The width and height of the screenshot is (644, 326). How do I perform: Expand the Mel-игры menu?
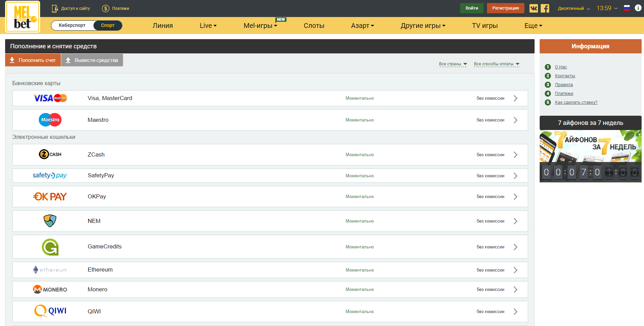(x=260, y=26)
